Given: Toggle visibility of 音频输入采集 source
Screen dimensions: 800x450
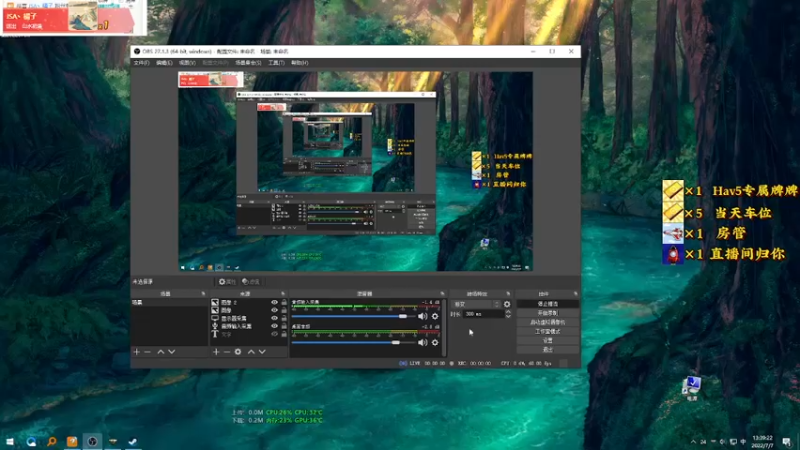Looking at the screenshot, I should (x=274, y=326).
